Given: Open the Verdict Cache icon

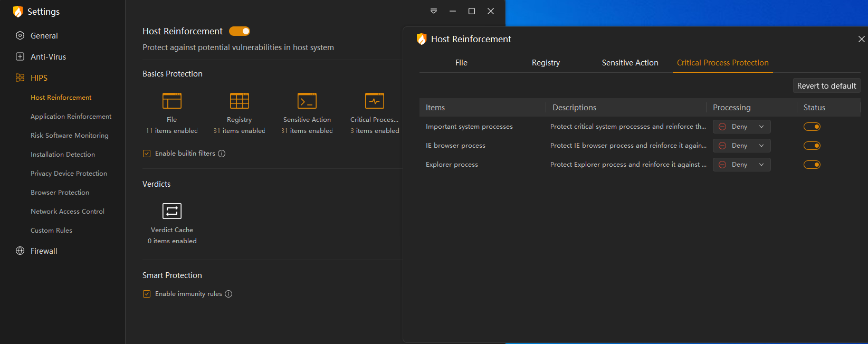Looking at the screenshot, I should point(171,211).
